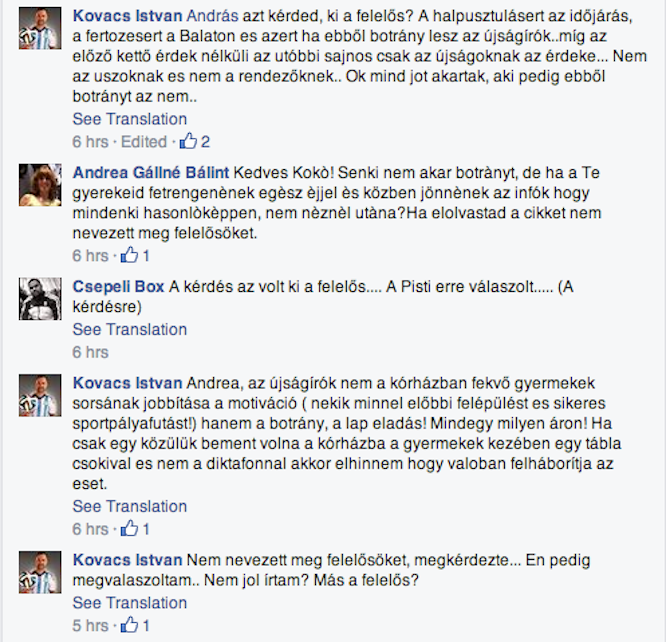Click like thumb on Andrea Gállné Bálint's comment
This screenshot has width=666, height=642.
pyautogui.click(x=129, y=255)
